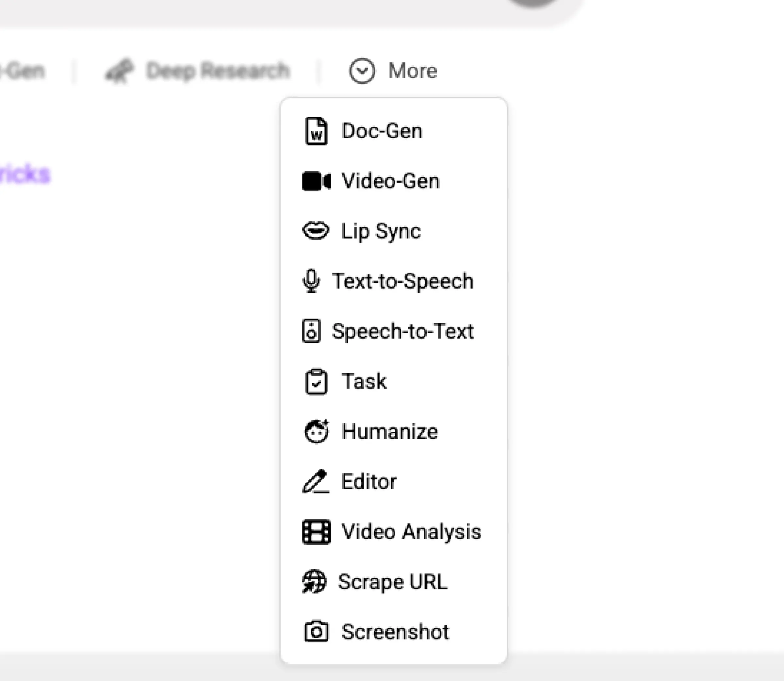Click the Scrape URL globe icon
This screenshot has height=681, width=784.
(314, 581)
